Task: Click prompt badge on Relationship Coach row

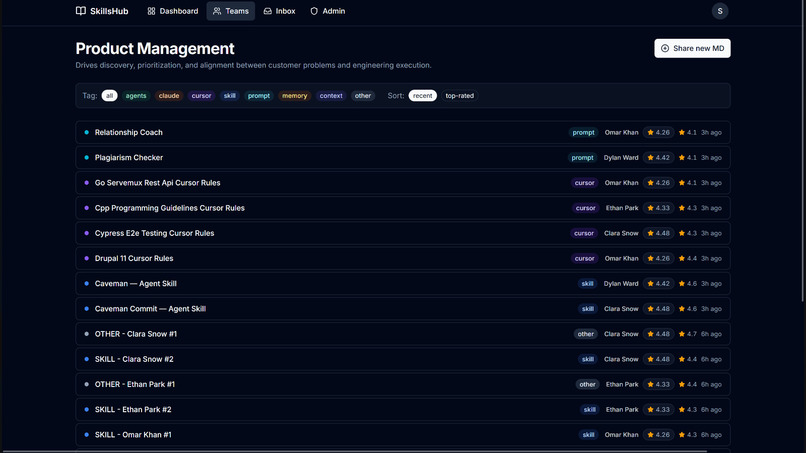Action: click(x=583, y=132)
